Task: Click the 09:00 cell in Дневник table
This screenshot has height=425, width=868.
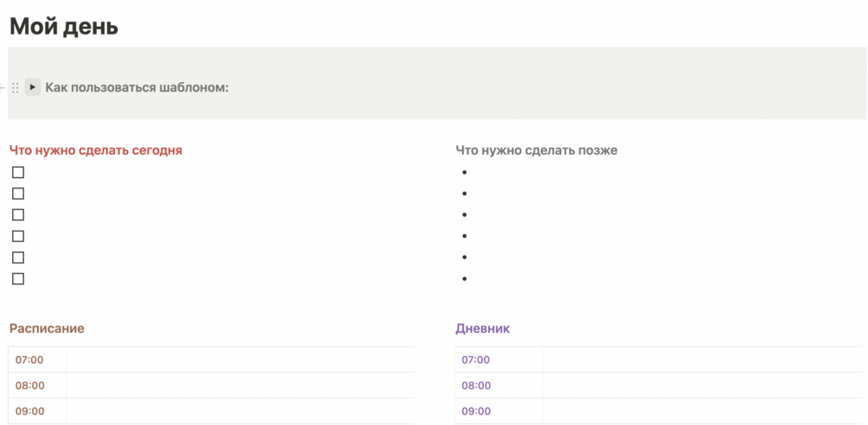Action: (x=476, y=411)
